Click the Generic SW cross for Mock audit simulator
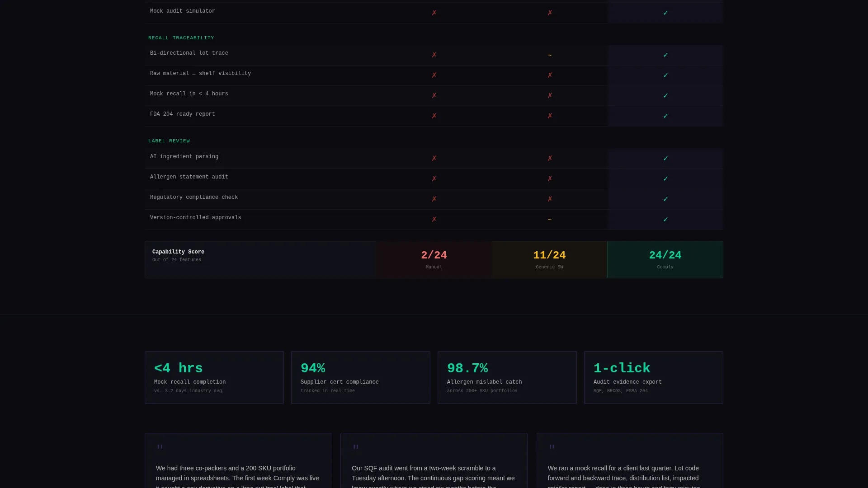The image size is (868, 488). pyautogui.click(x=550, y=13)
